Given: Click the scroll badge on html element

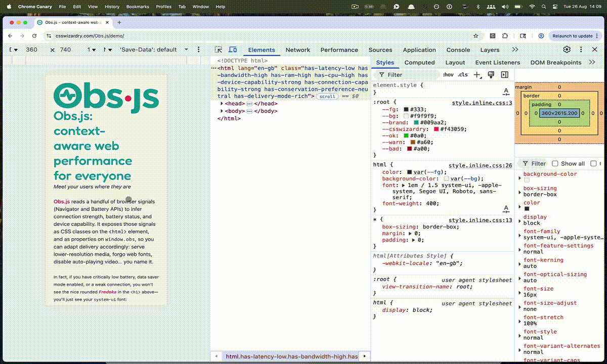Looking at the screenshot, I should click(x=327, y=96).
